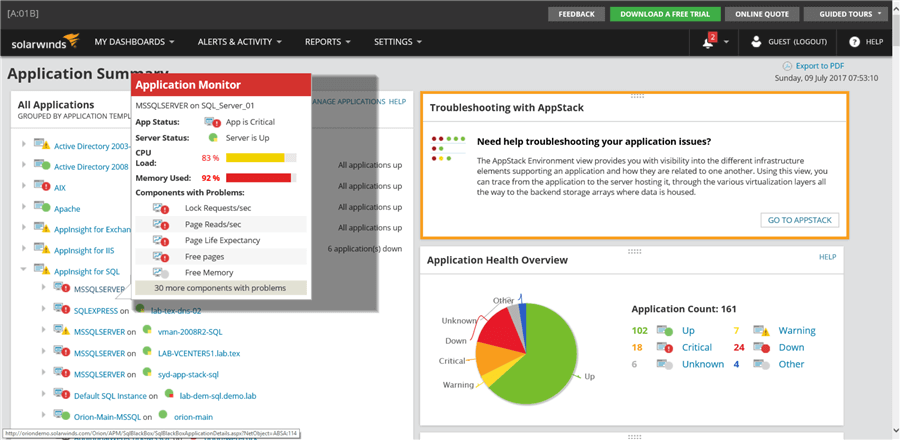
Task: Open Help in Application Health Overview
Action: click(x=827, y=257)
